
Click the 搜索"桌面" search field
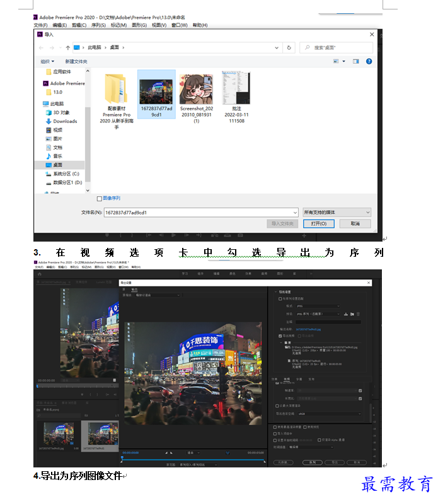point(336,47)
